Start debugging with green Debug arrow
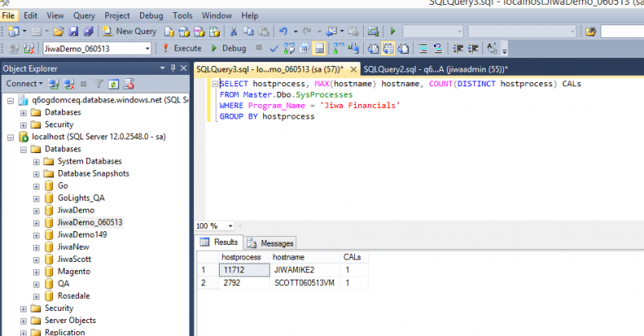Viewport: 644px width, 336px height. 216,48
